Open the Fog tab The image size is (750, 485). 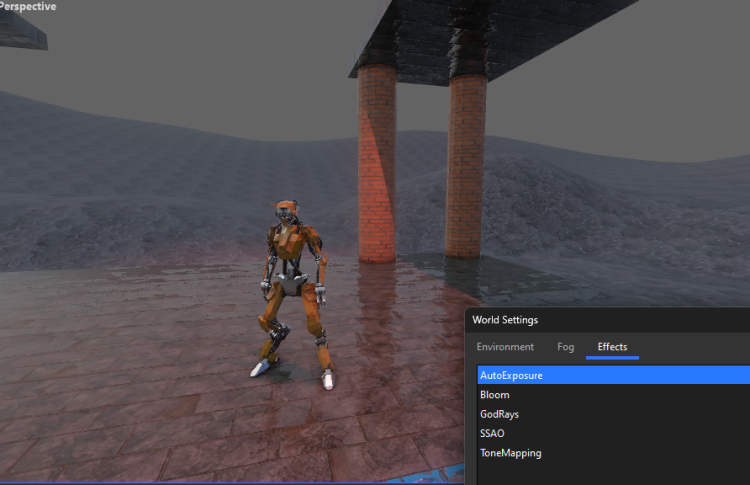pos(566,347)
